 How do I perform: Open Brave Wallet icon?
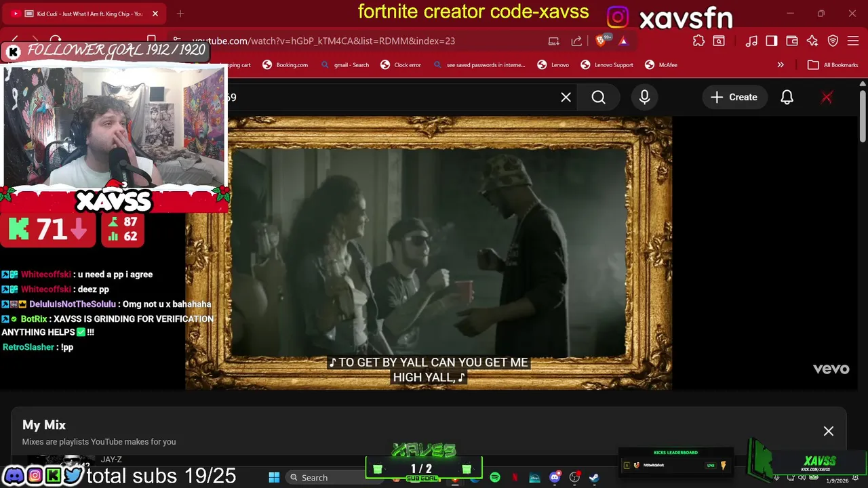pyautogui.click(x=791, y=41)
